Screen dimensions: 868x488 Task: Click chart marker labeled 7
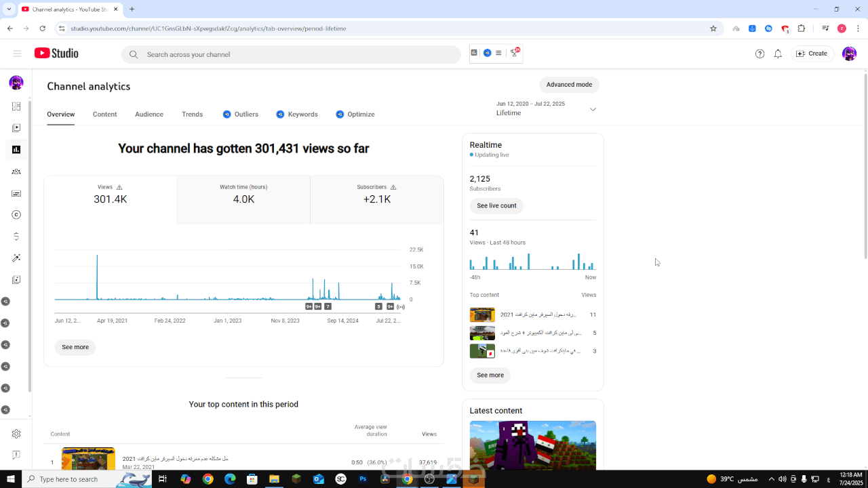click(328, 306)
